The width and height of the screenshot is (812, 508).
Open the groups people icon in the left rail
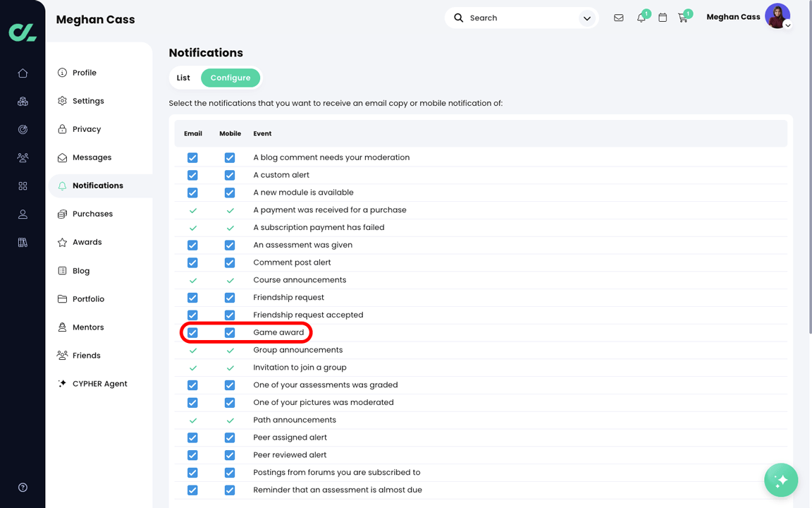(x=23, y=157)
